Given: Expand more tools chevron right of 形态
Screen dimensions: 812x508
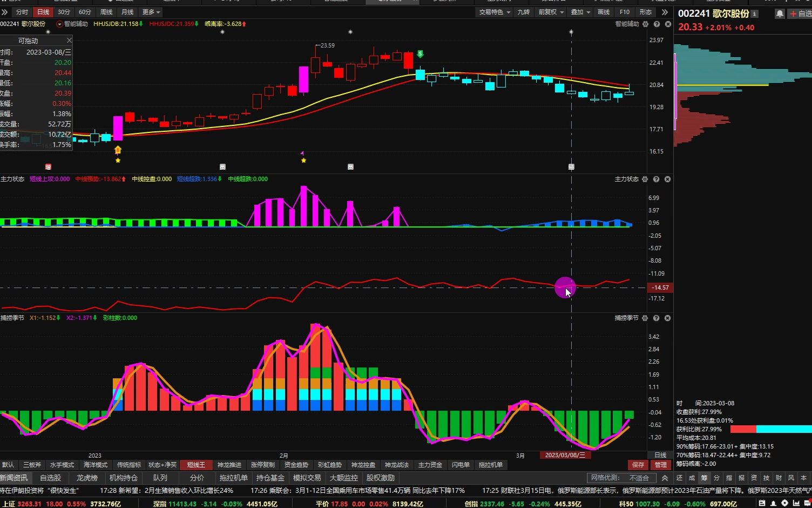Looking at the screenshot, I should (x=665, y=12).
